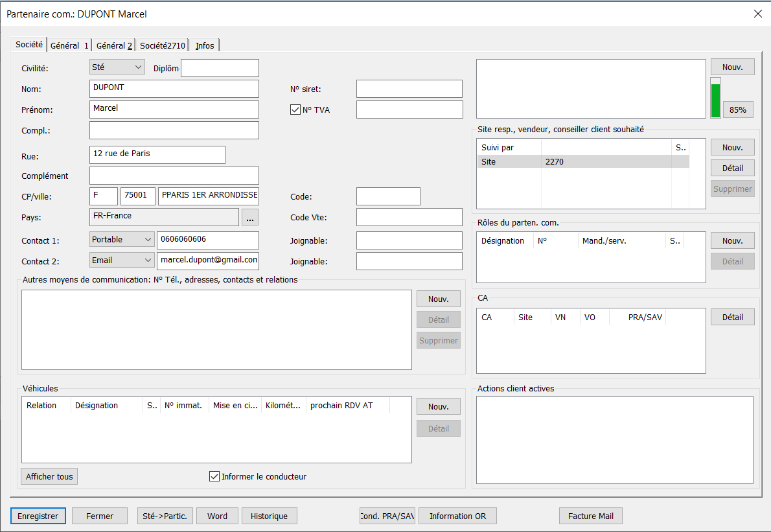Image resolution: width=771 pixels, height=532 pixels.
Task: Open Historique
Action: coord(270,516)
